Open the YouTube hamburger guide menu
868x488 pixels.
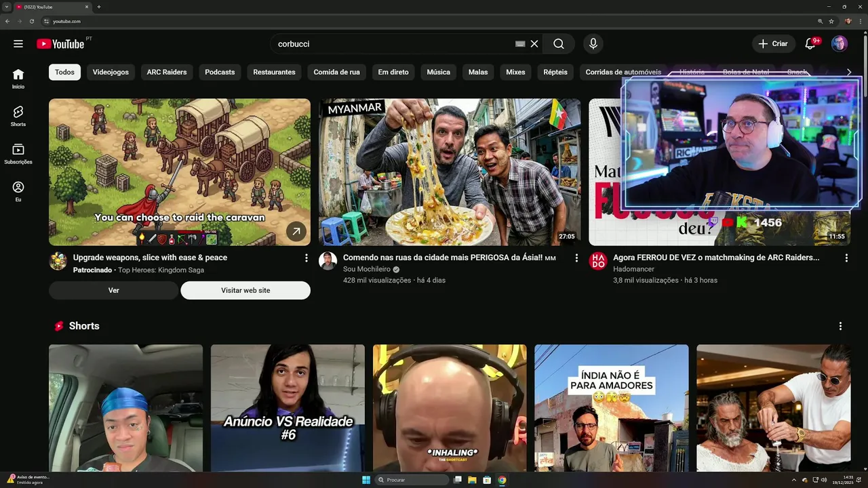point(18,43)
